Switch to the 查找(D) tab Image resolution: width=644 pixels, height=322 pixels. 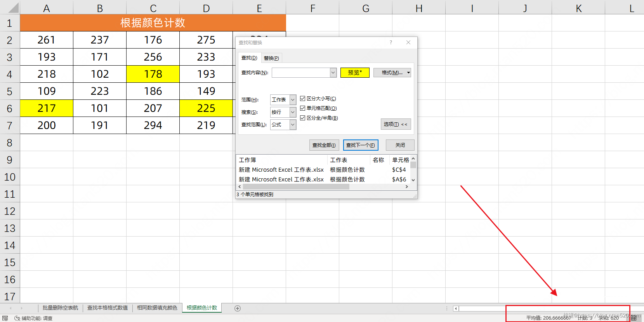[249, 58]
